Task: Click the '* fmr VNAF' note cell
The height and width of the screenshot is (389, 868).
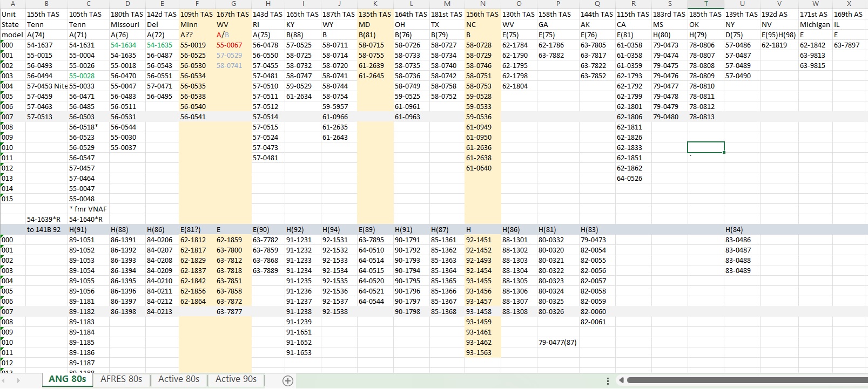Action: coord(88,209)
